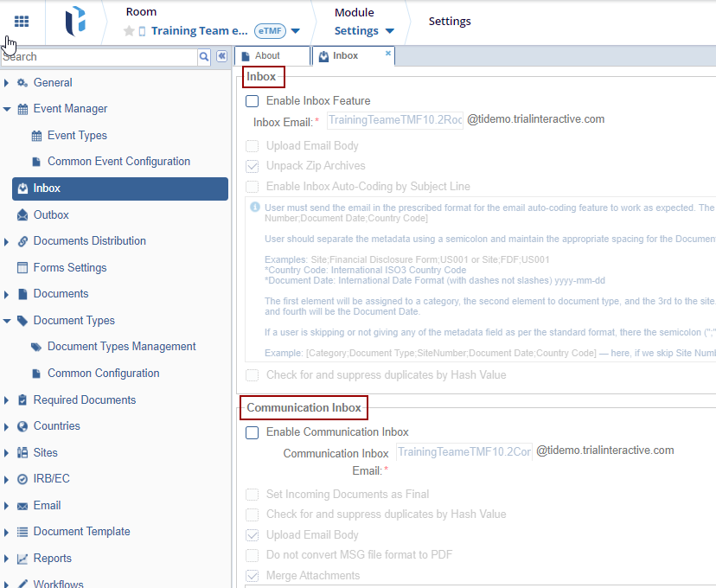Viewport: 716px width, 588px height.
Task: Select Event Types in sidebar tree
Action: [77, 136]
